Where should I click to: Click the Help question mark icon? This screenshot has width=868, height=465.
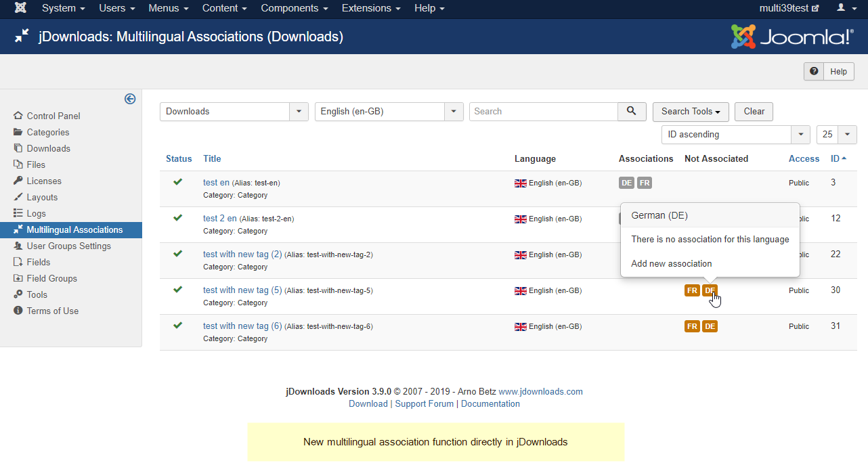814,71
